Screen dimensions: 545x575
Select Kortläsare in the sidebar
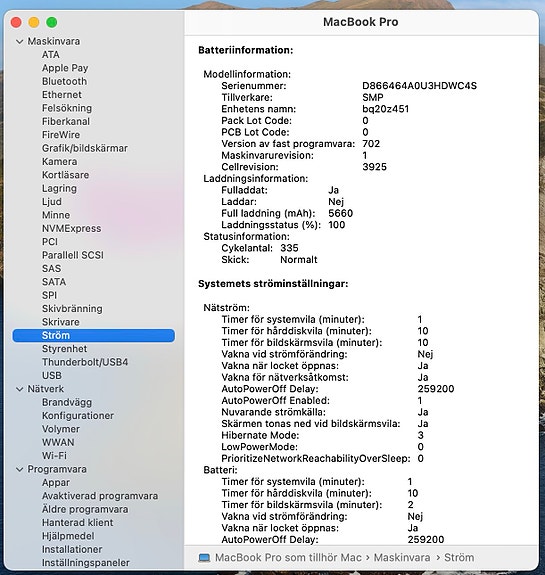[65, 175]
